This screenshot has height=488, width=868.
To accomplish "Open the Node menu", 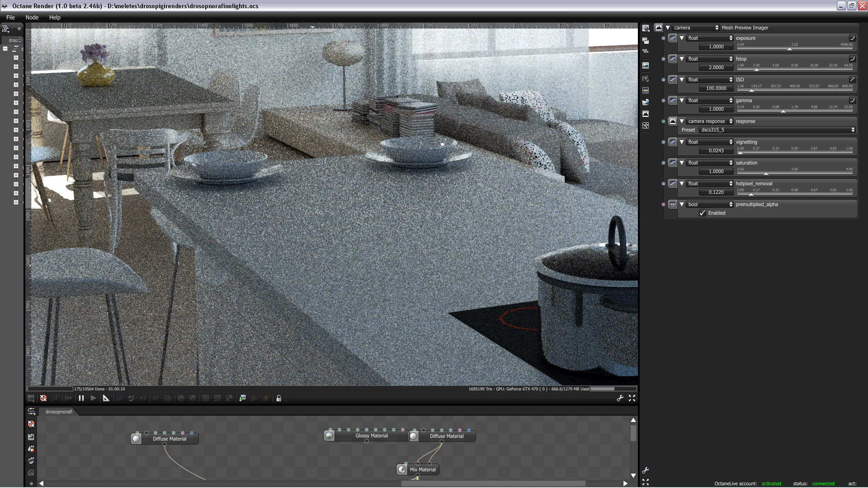I will [32, 18].
